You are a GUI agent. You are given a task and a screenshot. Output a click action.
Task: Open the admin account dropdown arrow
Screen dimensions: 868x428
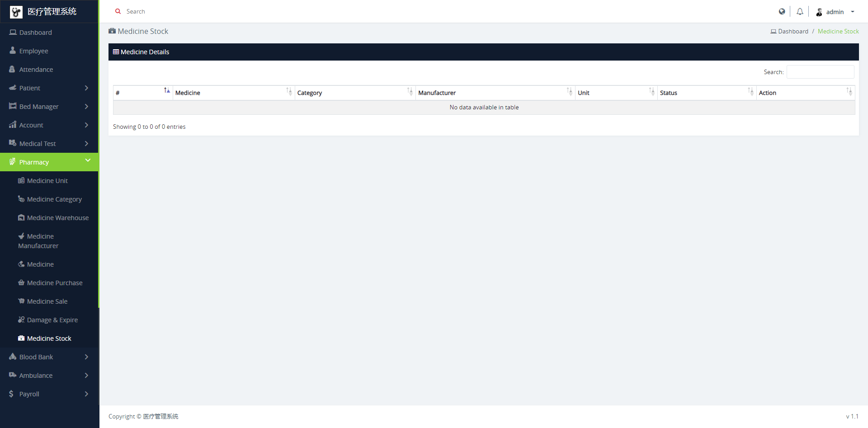point(853,12)
